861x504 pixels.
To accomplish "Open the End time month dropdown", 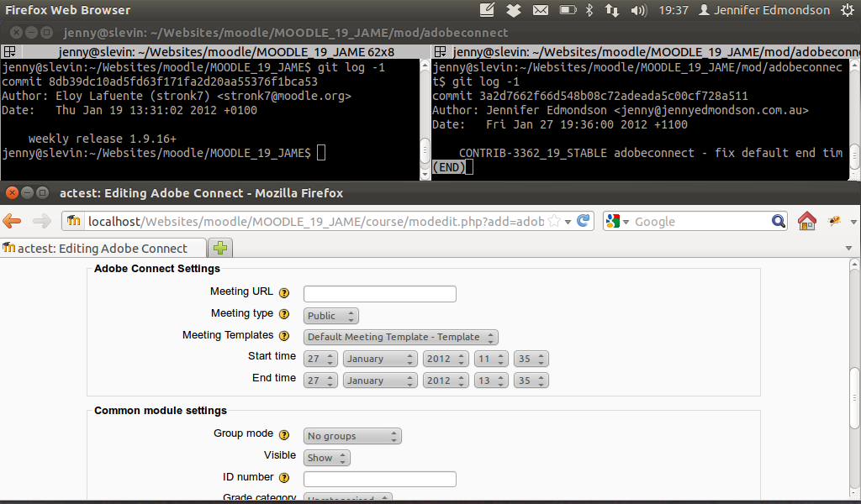I will coord(380,381).
